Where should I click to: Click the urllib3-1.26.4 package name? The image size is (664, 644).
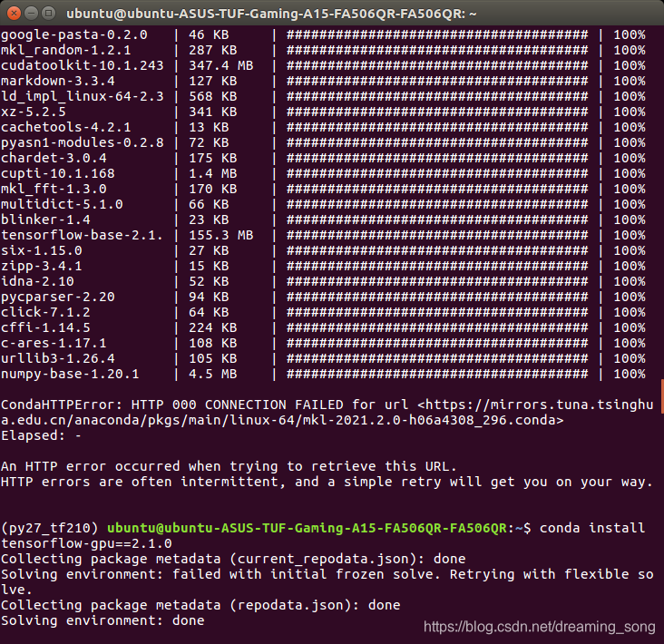[58, 358]
